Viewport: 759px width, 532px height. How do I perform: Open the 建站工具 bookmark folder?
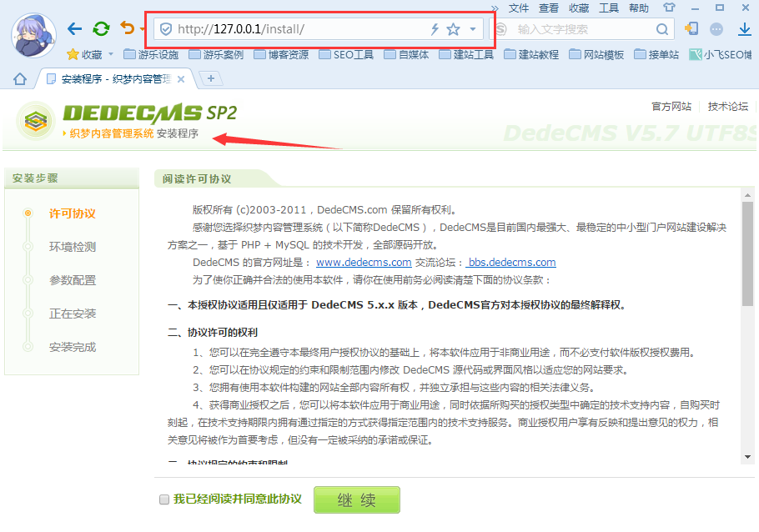click(466, 55)
